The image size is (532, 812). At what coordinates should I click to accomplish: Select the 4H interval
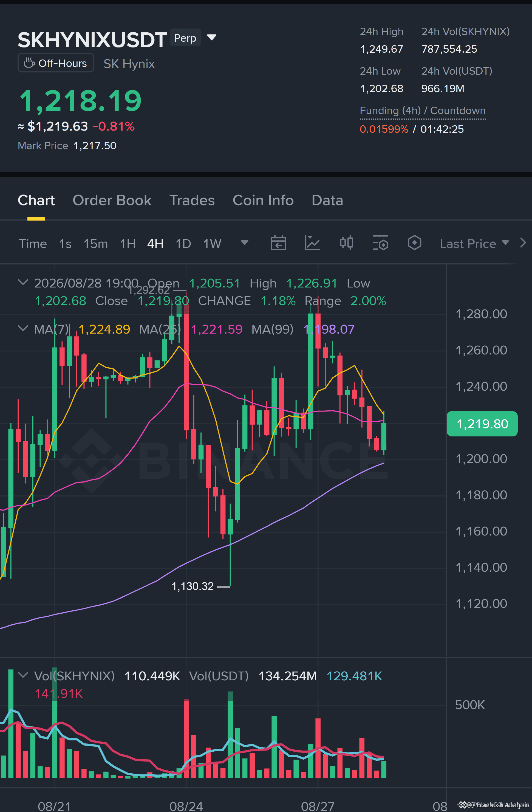pos(155,244)
